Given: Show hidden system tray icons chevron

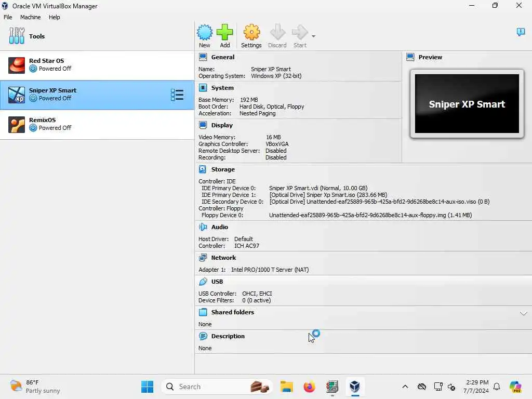Looking at the screenshot, I should click(x=405, y=387).
